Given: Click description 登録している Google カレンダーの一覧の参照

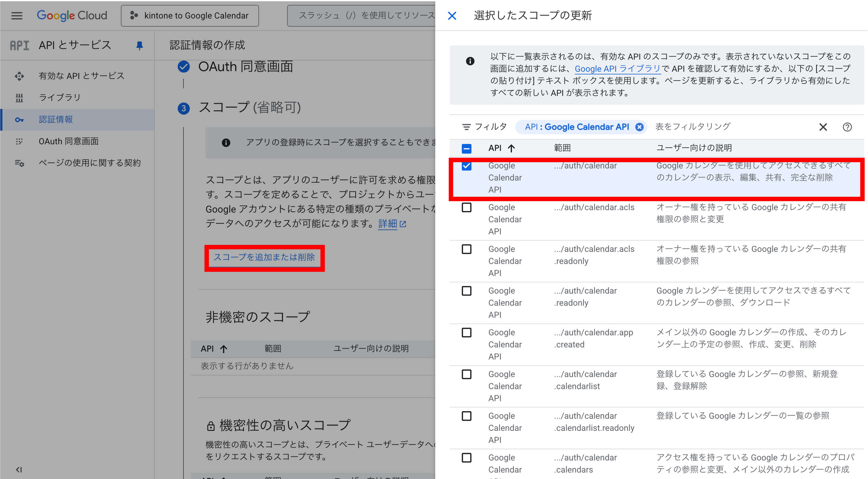Looking at the screenshot, I should (x=743, y=416).
